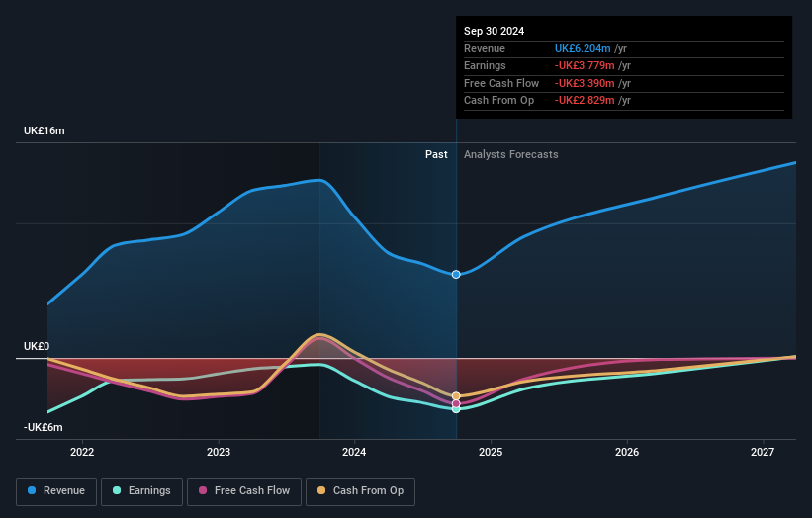The image size is (812, 518).
Task: Click the Cash From Op row label in tooltip
Action: tap(498, 101)
